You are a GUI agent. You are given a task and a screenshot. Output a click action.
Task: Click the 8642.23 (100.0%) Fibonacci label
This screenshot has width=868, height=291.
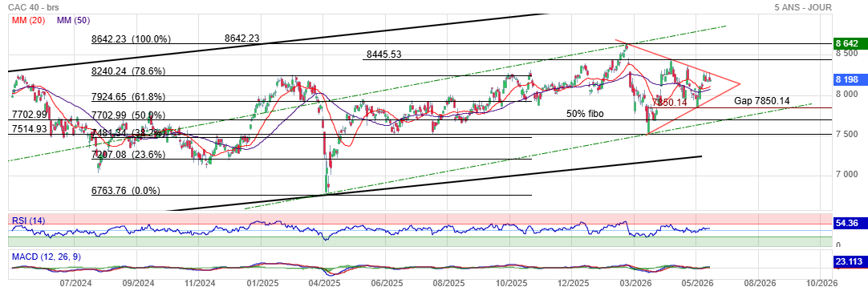coord(132,39)
